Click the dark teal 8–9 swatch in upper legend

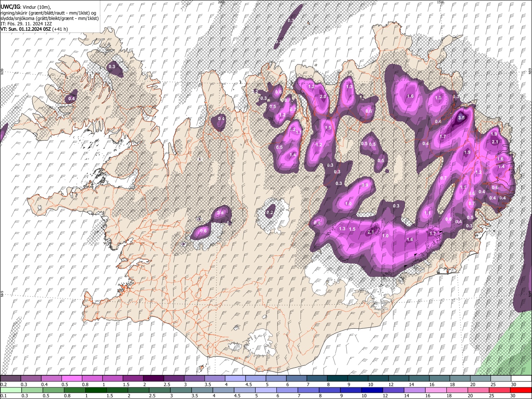tap(337, 378)
